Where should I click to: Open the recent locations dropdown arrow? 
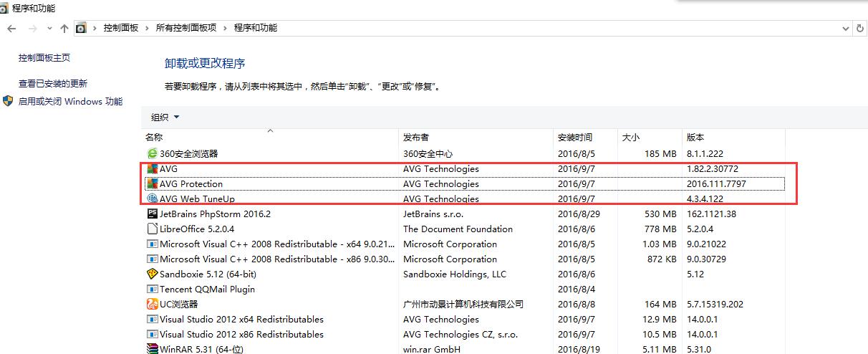point(49,29)
